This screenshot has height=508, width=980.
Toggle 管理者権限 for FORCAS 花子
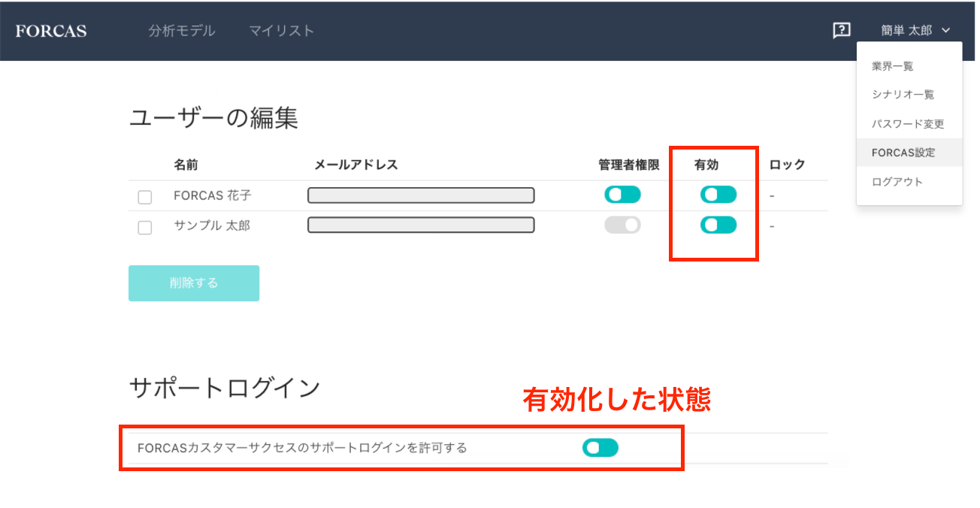pyautogui.click(x=622, y=195)
